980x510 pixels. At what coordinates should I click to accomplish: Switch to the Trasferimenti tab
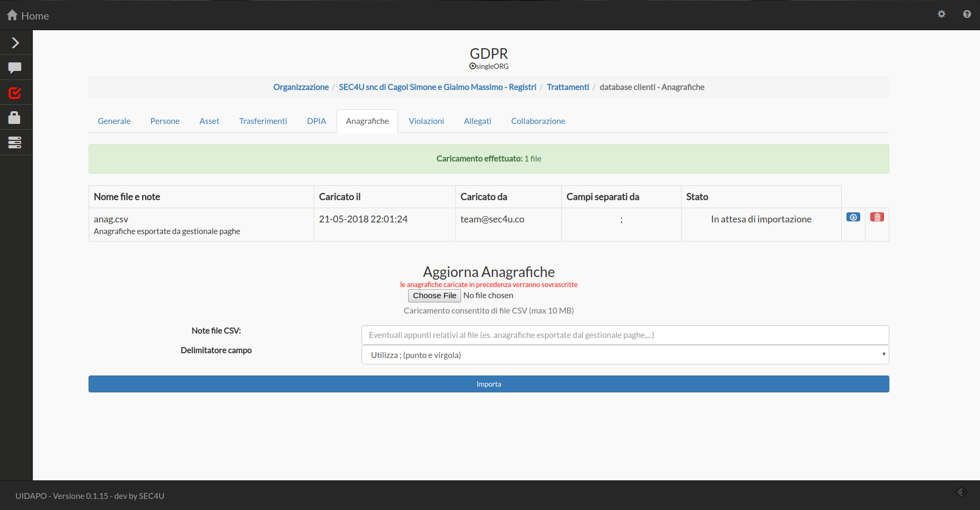coord(263,121)
